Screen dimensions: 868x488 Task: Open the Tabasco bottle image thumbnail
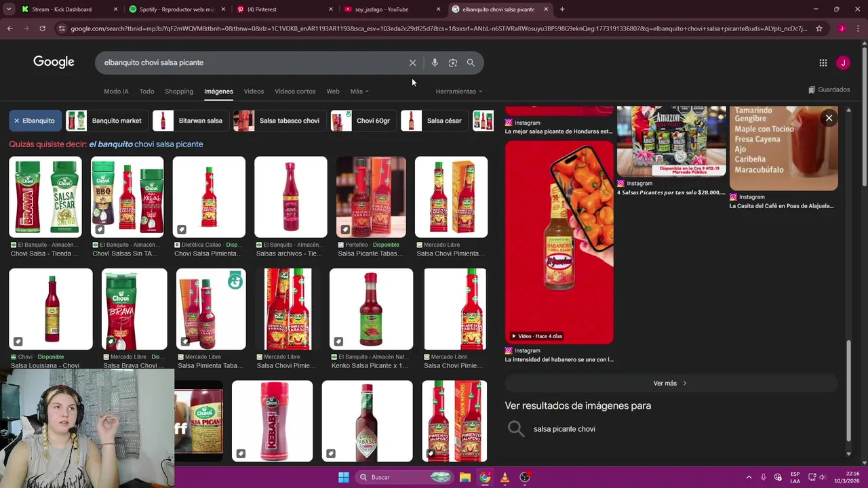pyautogui.click(x=367, y=421)
